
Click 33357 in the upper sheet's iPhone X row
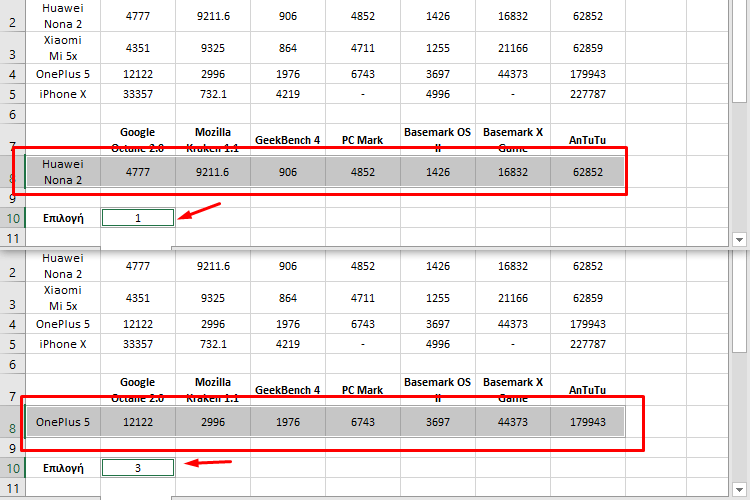[138, 94]
